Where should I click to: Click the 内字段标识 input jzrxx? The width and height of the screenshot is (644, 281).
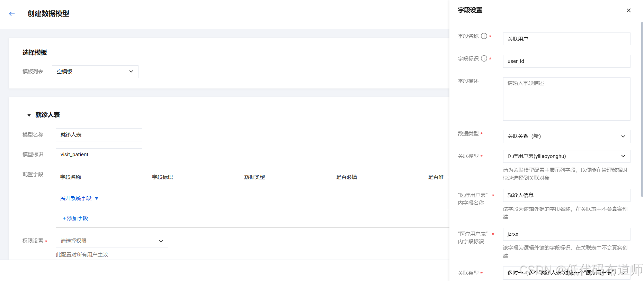tap(566, 234)
